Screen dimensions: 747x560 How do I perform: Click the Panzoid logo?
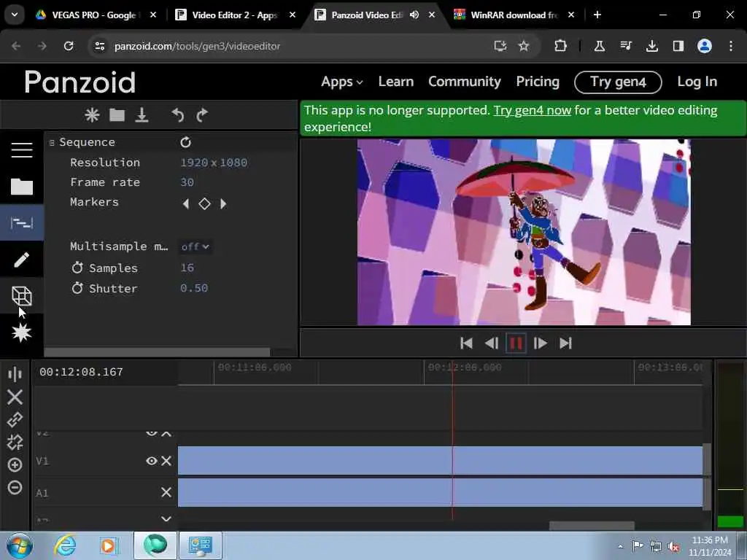pos(80,82)
